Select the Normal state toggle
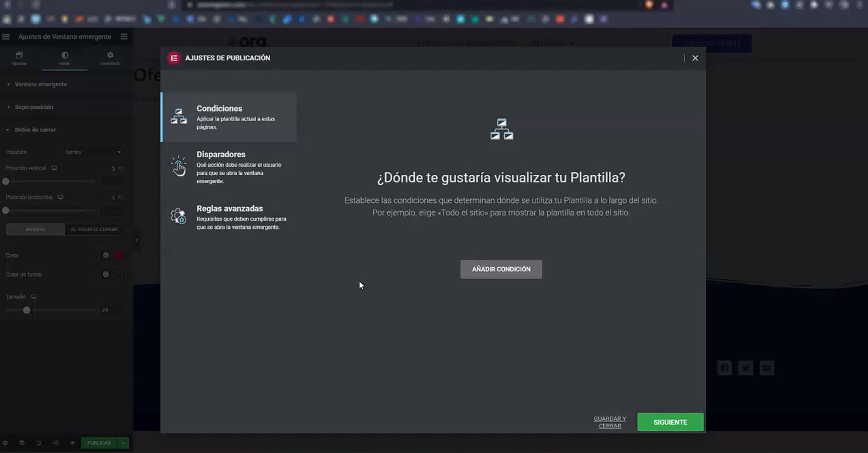Screen dimensions: 868x453 (35, 229)
